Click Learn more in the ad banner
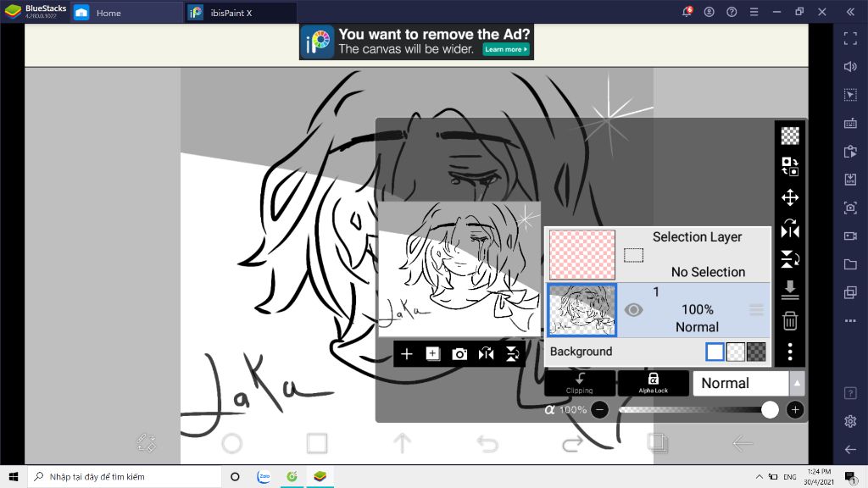Viewport: 868px width, 488px height. point(506,49)
